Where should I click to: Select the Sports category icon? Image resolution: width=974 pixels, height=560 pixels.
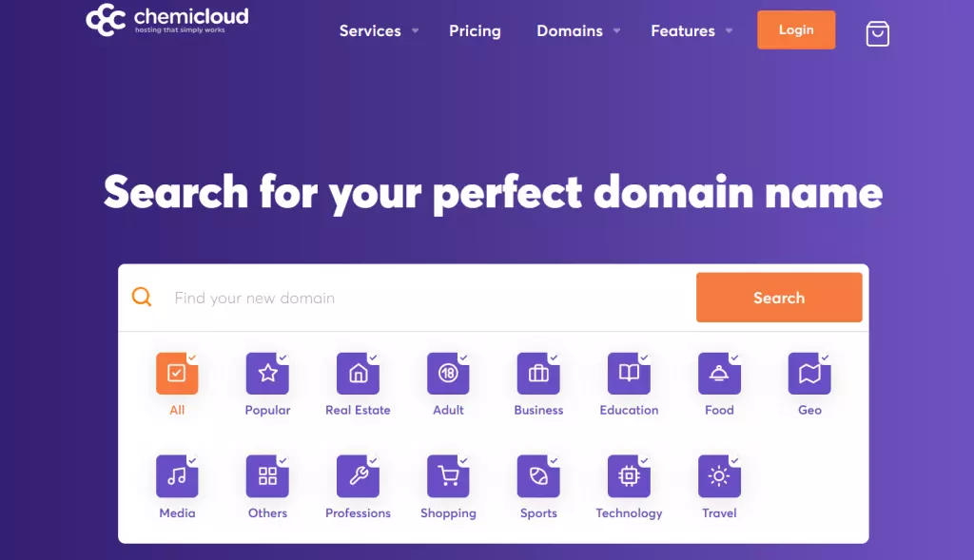(x=538, y=475)
